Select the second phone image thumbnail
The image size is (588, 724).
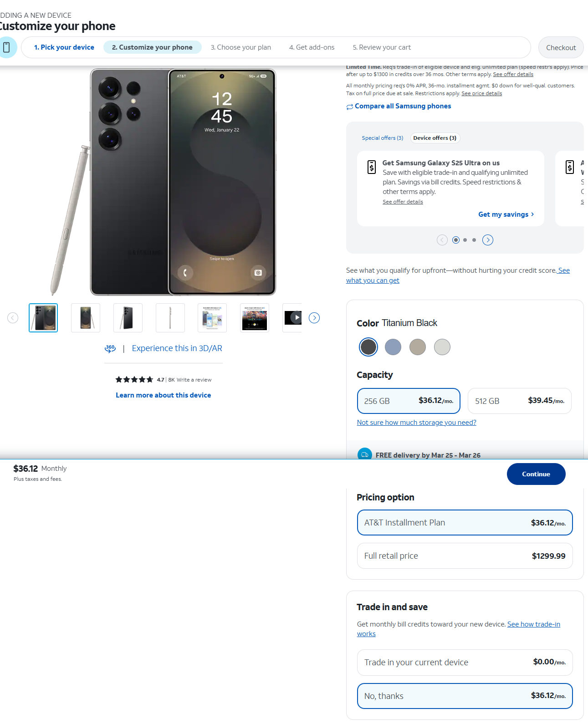(86, 318)
